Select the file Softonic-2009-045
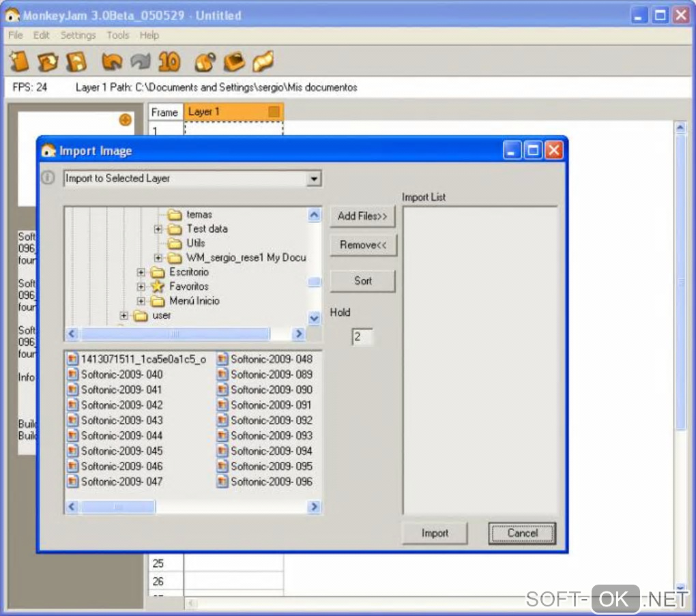Image resolution: width=696 pixels, height=616 pixels. tap(115, 451)
